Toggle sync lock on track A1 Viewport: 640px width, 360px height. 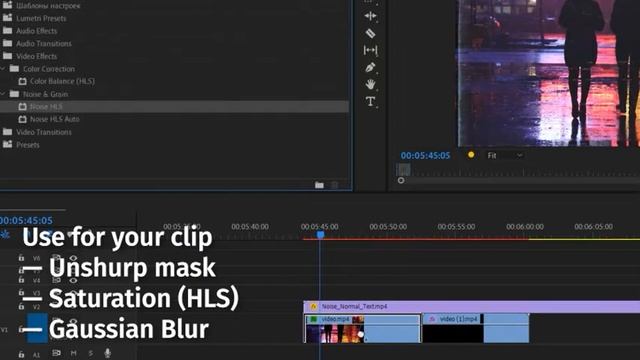pyautogui.click(x=56, y=353)
